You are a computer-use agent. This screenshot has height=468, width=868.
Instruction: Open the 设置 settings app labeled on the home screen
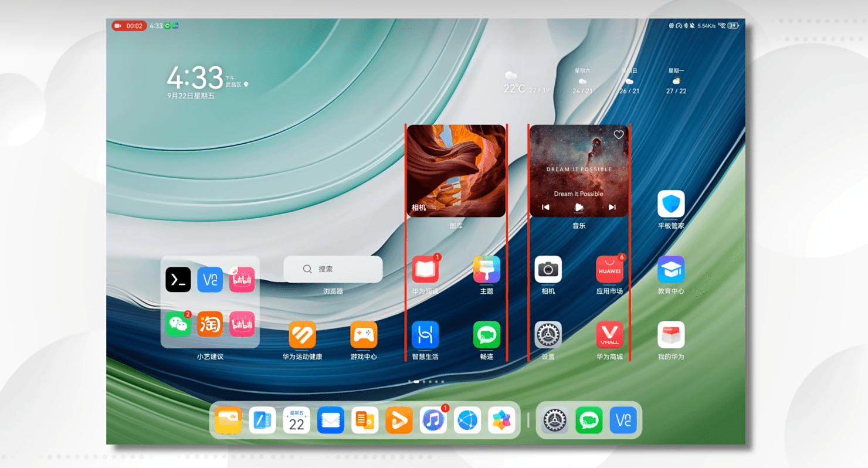coord(548,335)
